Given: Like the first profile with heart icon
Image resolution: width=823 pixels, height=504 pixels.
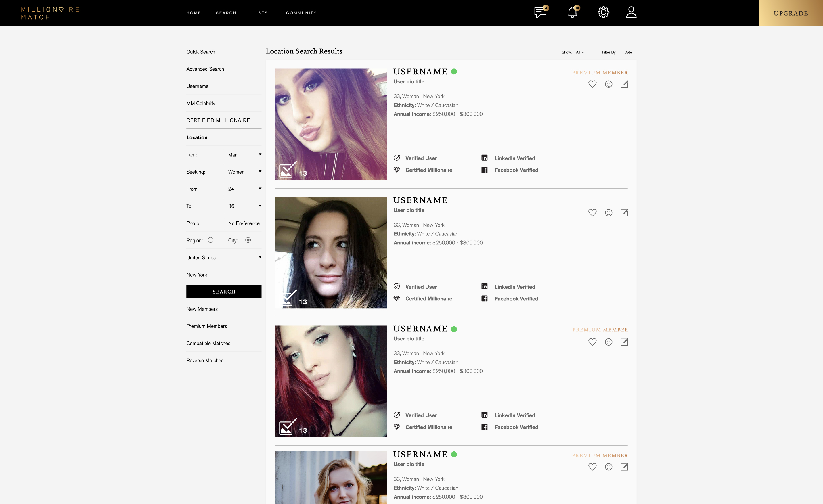Looking at the screenshot, I should coord(592,84).
